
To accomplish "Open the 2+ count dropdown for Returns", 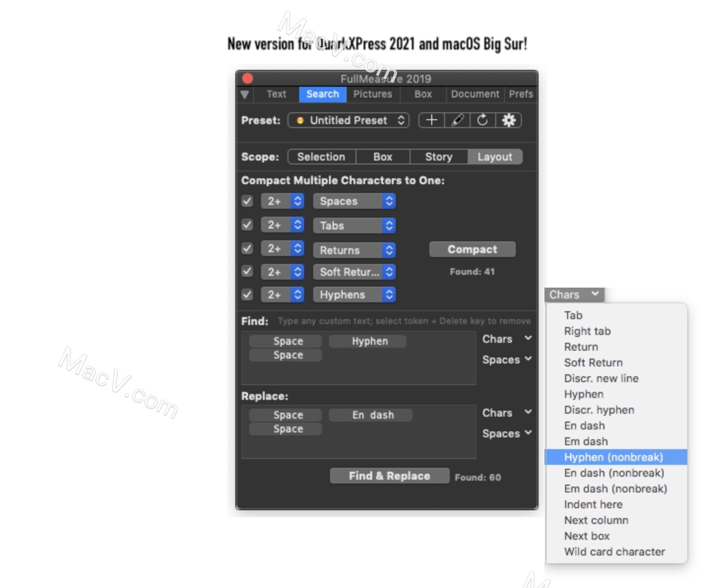I will click(283, 248).
